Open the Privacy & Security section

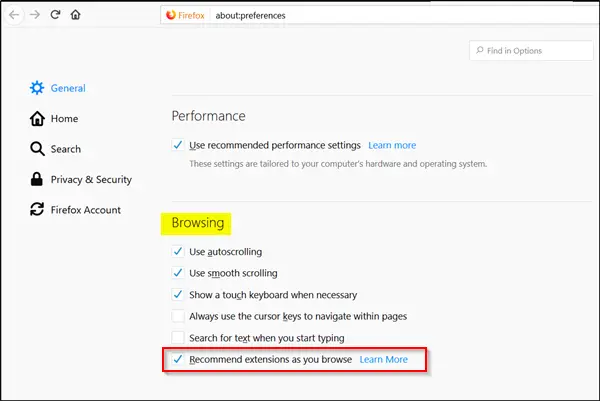pos(91,180)
